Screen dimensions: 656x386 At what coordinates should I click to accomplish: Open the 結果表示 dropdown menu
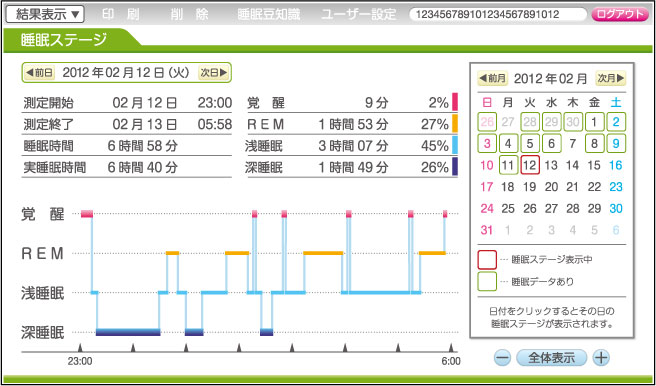coord(45,14)
